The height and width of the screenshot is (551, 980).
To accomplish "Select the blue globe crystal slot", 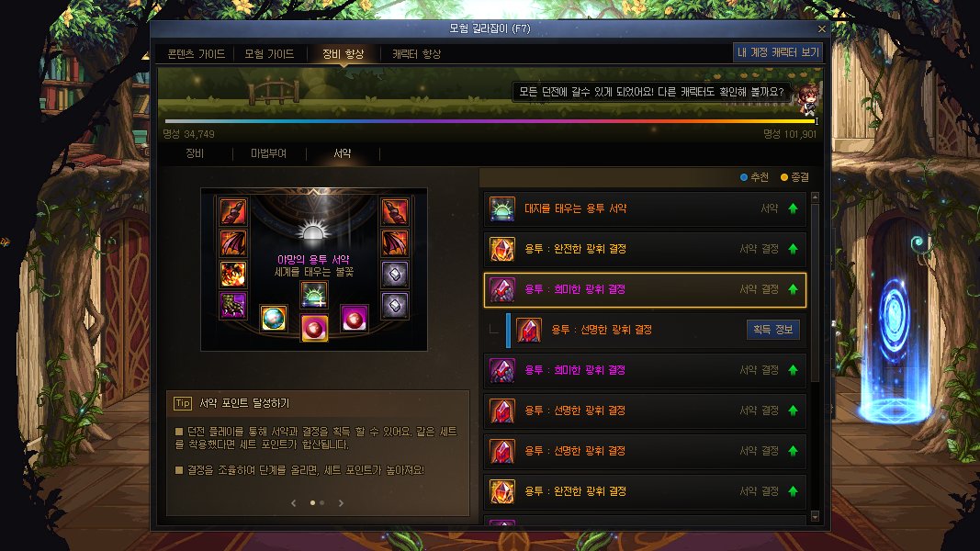I will [x=274, y=318].
